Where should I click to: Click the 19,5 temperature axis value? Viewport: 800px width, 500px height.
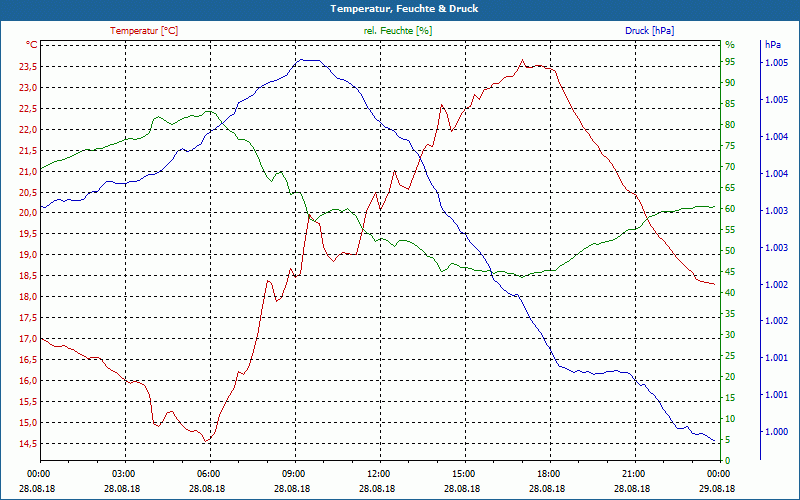[x=28, y=234]
